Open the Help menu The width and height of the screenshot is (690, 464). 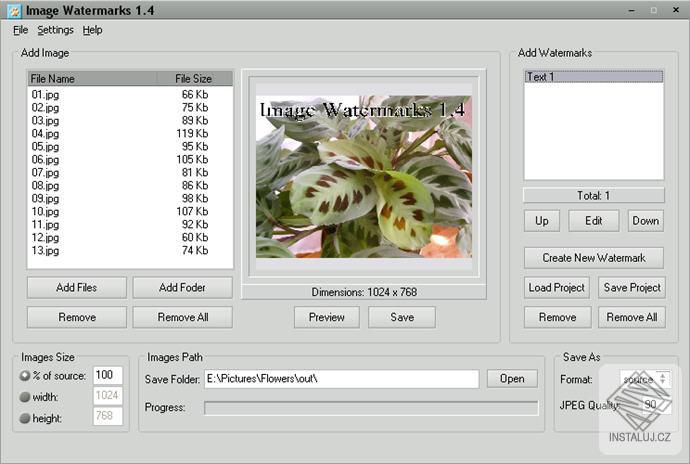click(x=92, y=30)
